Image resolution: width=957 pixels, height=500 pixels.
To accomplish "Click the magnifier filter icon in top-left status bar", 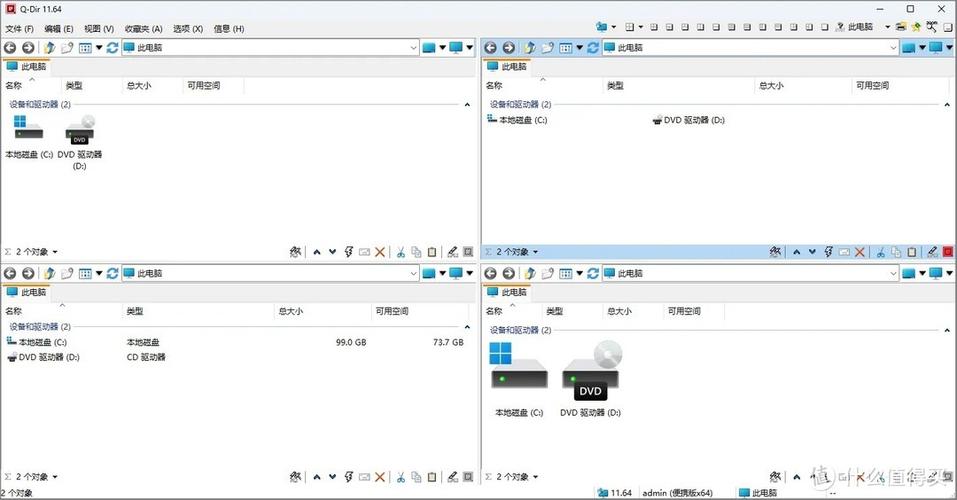I will [295, 252].
